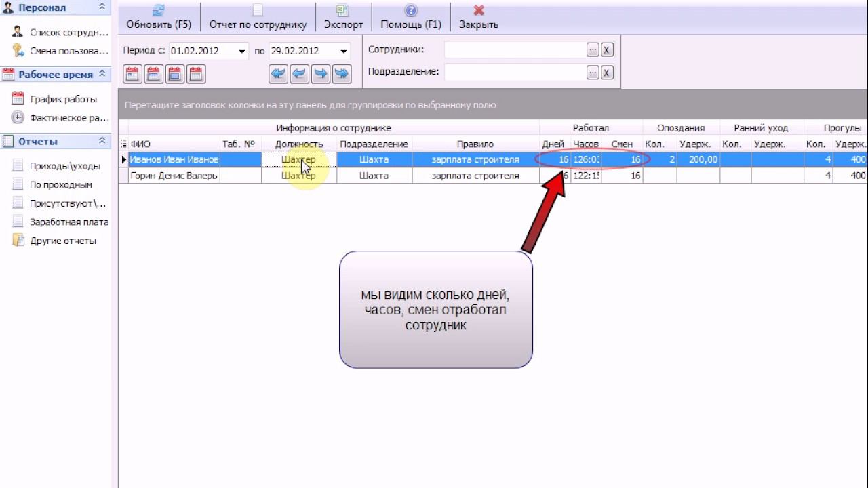Click the second calendar period preset icon
The image size is (868, 488).
click(x=154, y=74)
